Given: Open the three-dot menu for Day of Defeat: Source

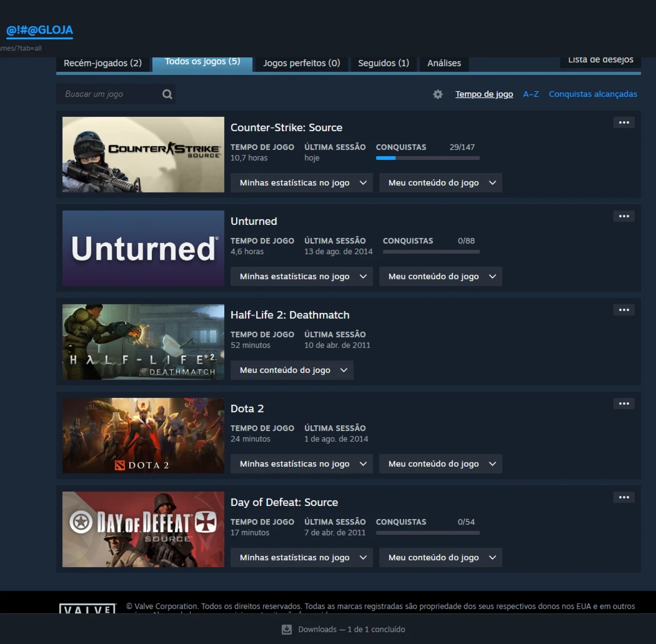Looking at the screenshot, I should pyautogui.click(x=624, y=497).
